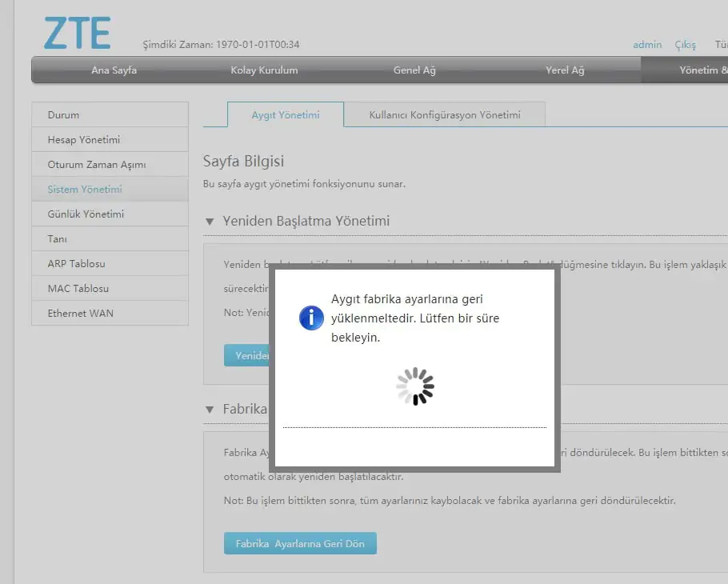The image size is (728, 584).
Task: Open the Ana Sayfa menu
Action: coord(114,70)
